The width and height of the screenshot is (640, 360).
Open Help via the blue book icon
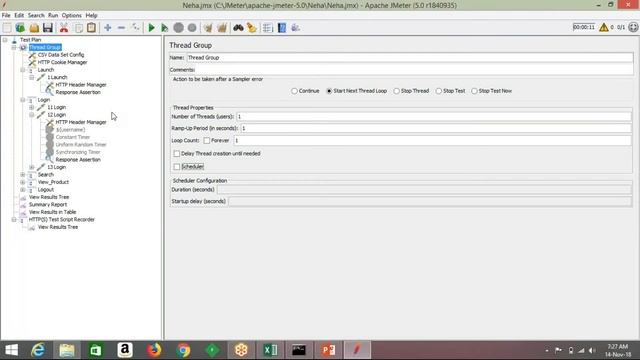[x=282, y=28]
